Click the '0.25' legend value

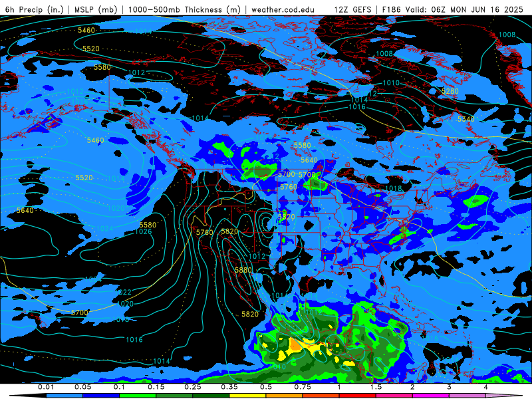pyautogui.click(x=193, y=387)
